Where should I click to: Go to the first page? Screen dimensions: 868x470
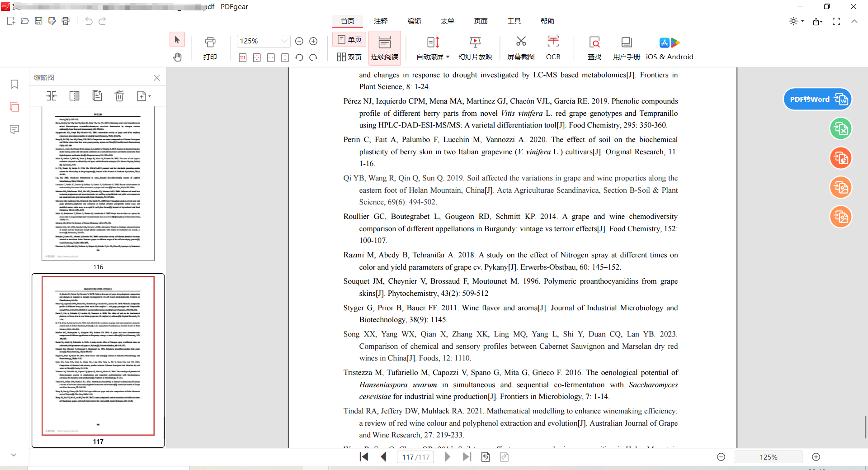click(x=364, y=457)
